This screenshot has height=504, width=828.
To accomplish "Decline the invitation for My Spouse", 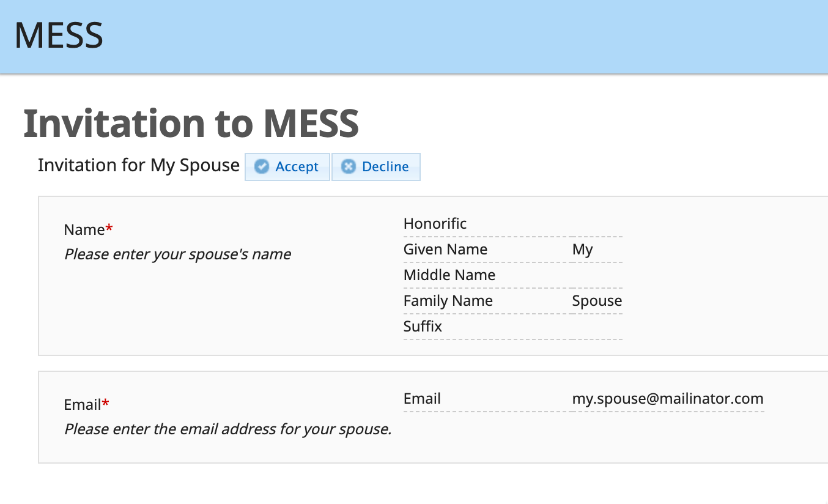I will (x=376, y=167).
